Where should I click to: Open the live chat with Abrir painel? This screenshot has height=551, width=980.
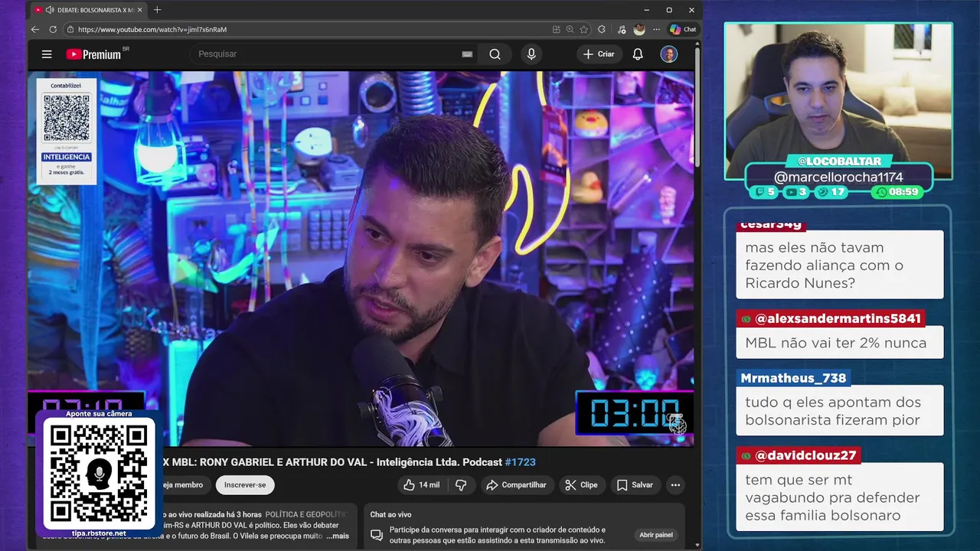click(656, 535)
